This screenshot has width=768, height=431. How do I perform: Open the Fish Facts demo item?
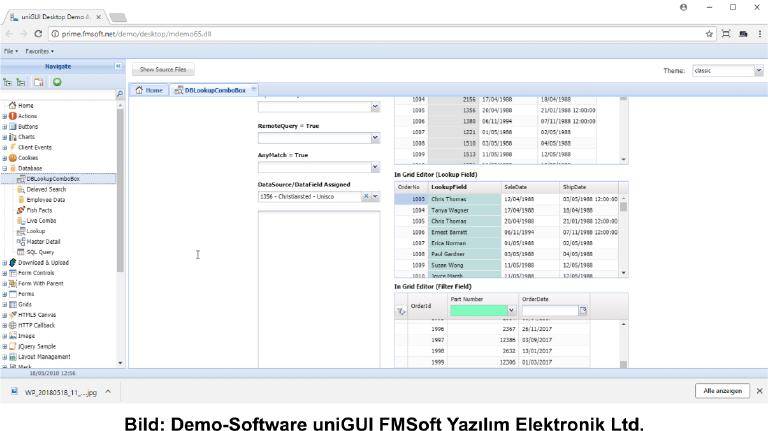tap(39, 210)
